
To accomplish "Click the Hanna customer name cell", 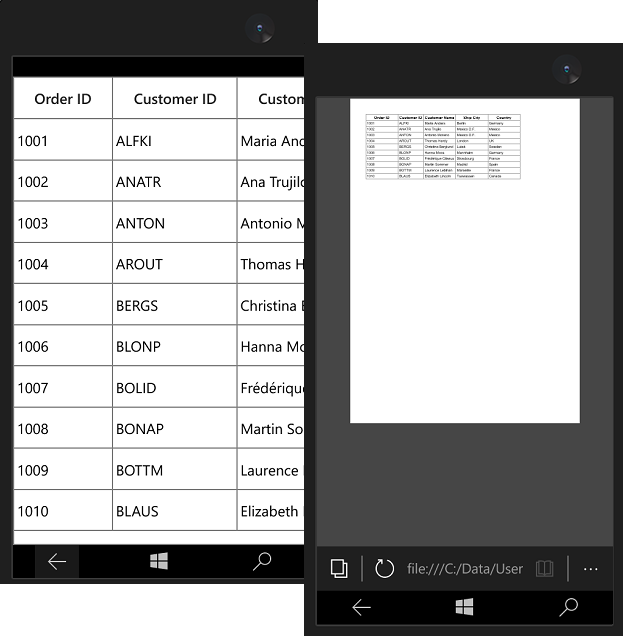I will click(x=271, y=346).
